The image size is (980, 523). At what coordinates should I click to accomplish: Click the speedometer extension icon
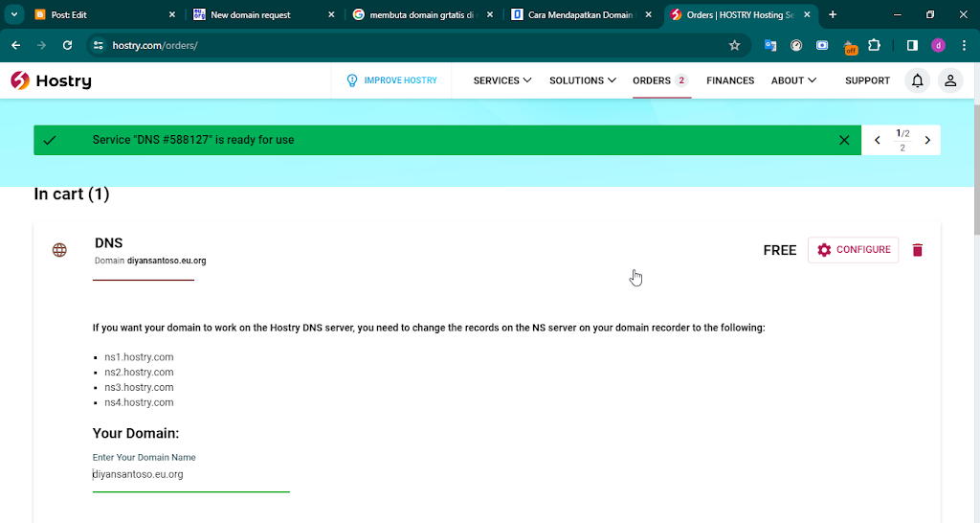click(795, 45)
